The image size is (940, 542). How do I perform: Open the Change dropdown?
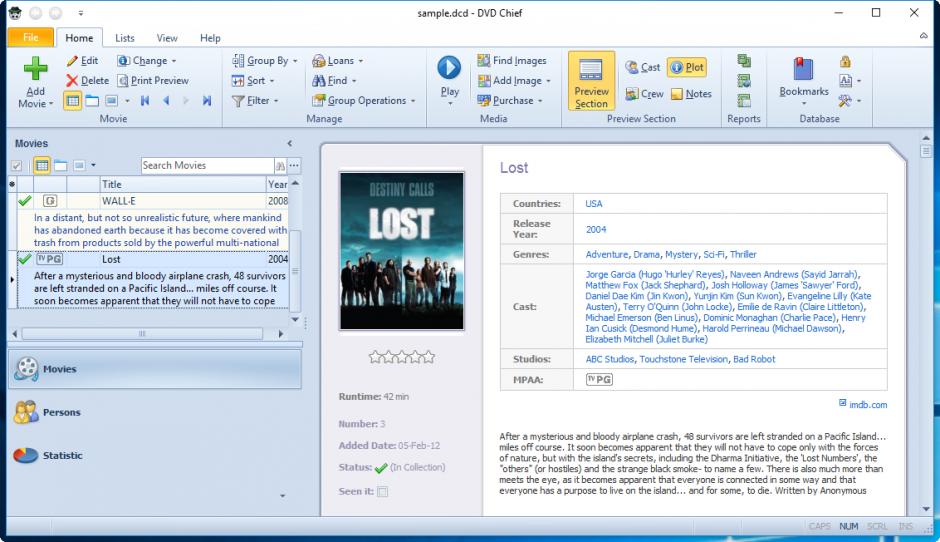147,61
